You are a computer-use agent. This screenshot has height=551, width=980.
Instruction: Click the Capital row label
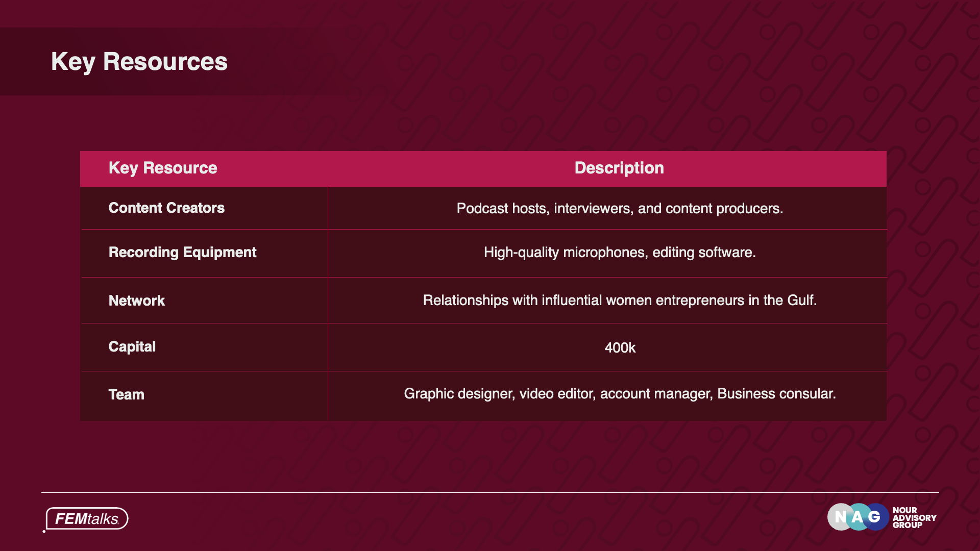point(132,347)
